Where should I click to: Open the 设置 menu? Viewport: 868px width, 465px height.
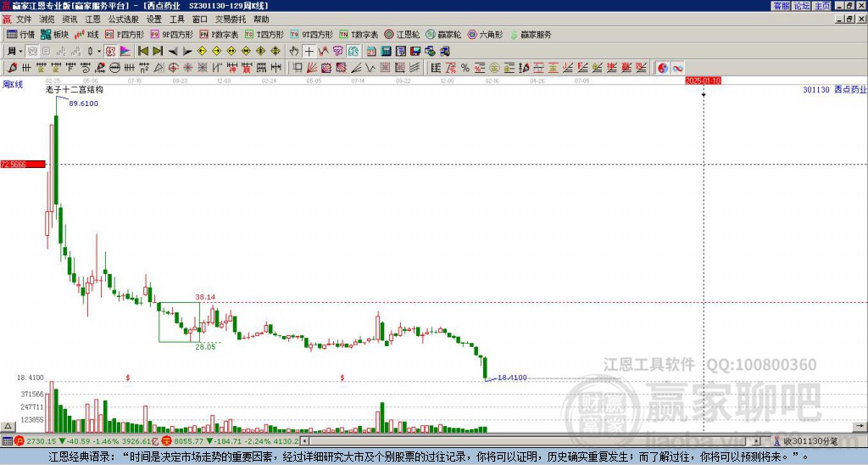pyautogui.click(x=154, y=20)
